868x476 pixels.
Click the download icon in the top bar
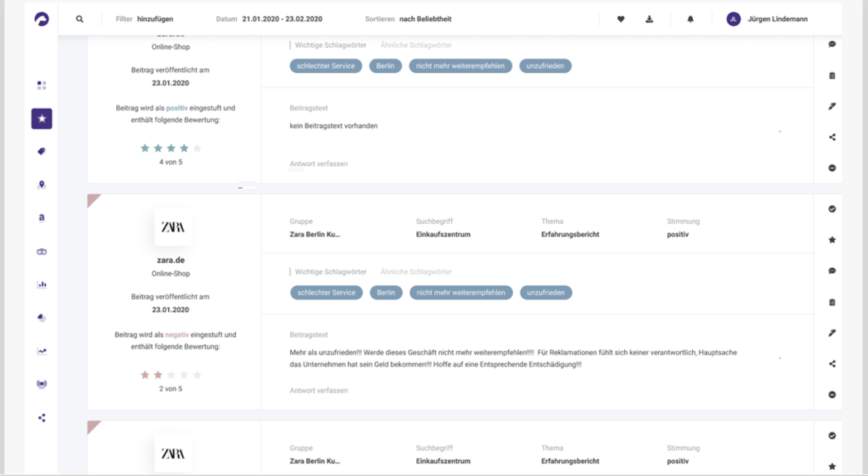click(x=649, y=19)
